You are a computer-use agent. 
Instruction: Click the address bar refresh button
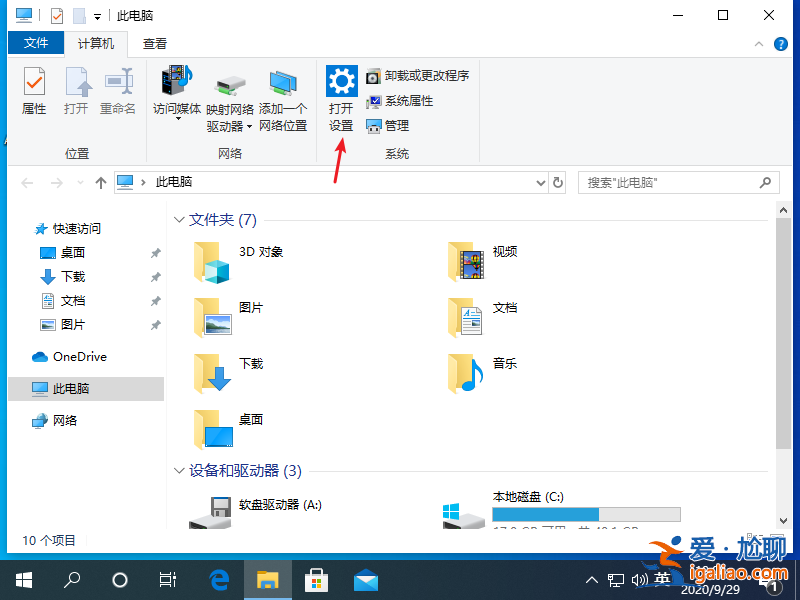557,183
